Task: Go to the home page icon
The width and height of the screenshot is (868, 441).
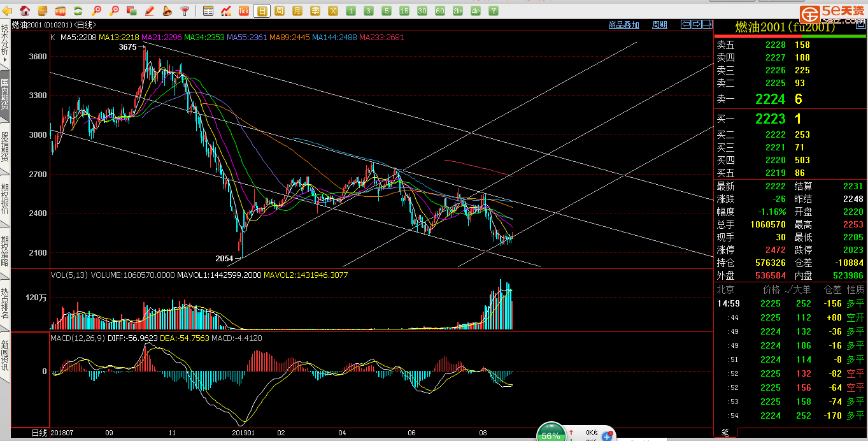Action: pos(25,11)
